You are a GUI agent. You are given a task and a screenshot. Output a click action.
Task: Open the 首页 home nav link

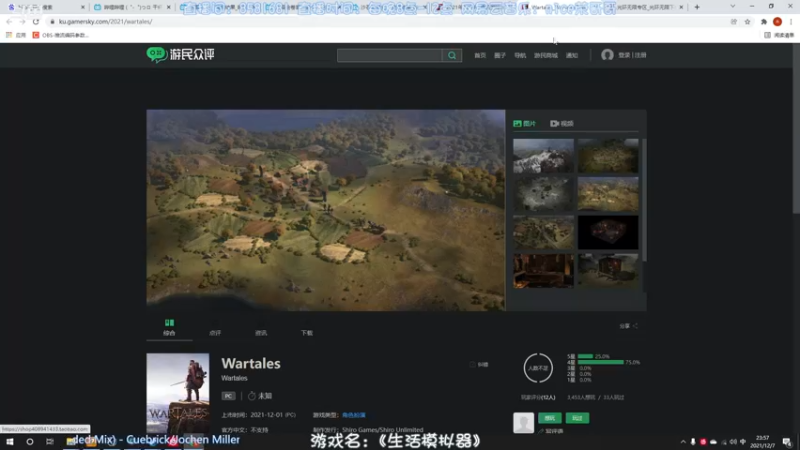point(480,55)
